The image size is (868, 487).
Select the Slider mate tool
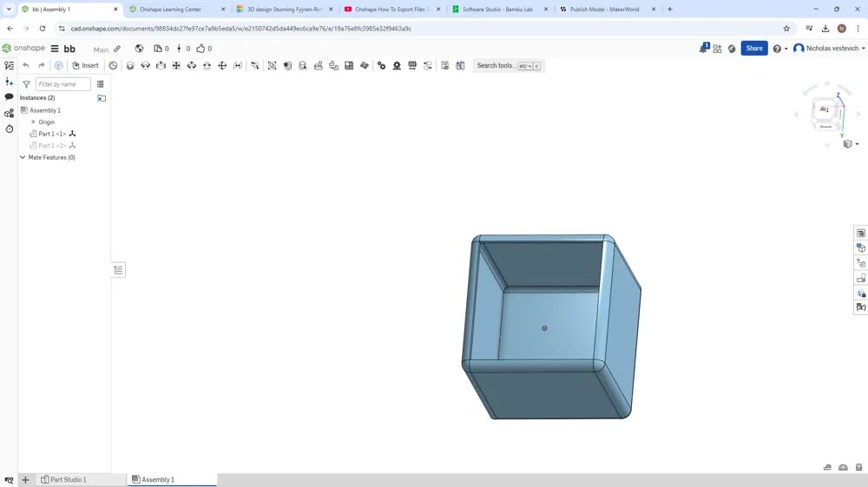tap(161, 65)
